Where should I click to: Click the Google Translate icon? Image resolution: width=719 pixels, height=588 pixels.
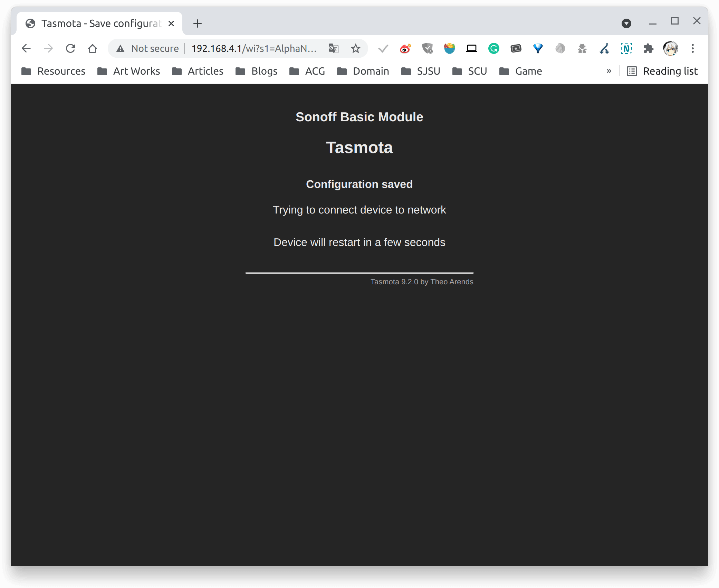[x=333, y=48]
